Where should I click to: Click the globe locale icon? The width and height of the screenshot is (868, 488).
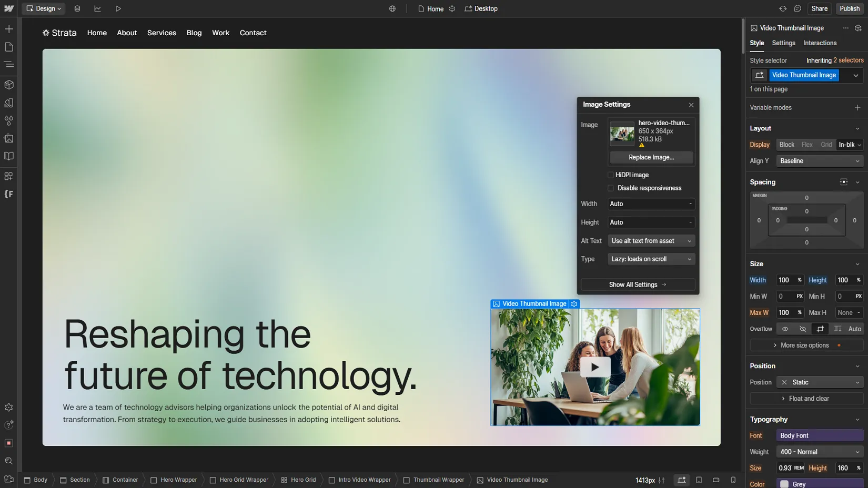pos(392,8)
